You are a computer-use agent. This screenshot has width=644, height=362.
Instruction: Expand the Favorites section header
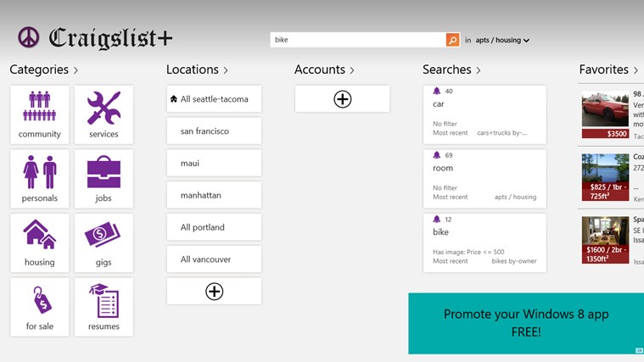[x=608, y=70]
